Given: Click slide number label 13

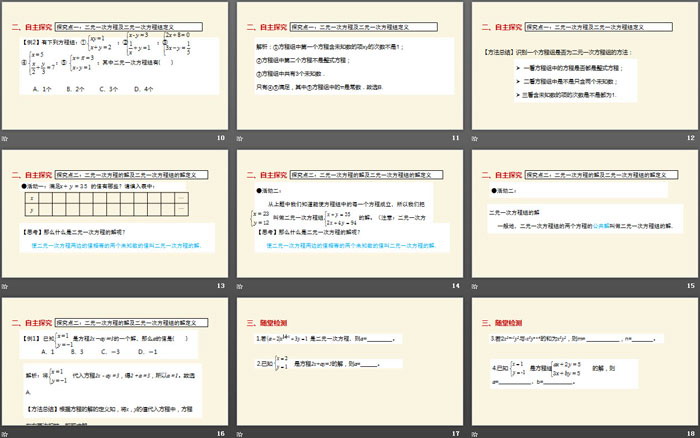Looking at the screenshot, I should 221,286.
